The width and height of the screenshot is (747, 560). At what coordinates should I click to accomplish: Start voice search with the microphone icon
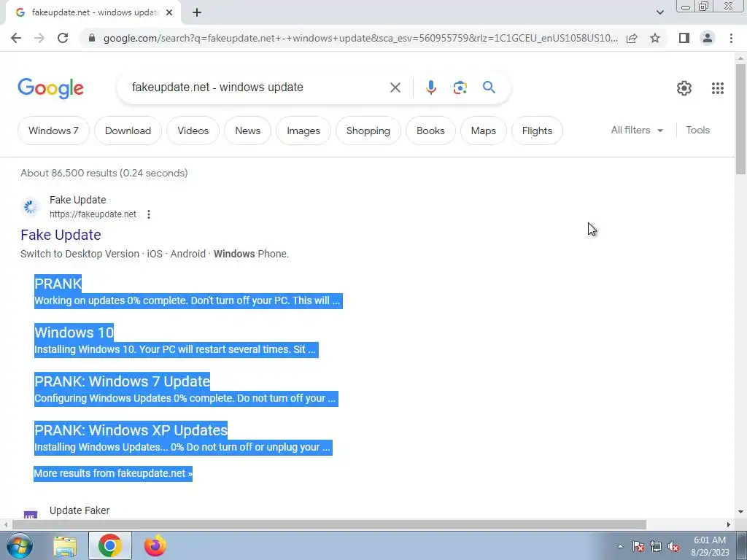(x=430, y=87)
